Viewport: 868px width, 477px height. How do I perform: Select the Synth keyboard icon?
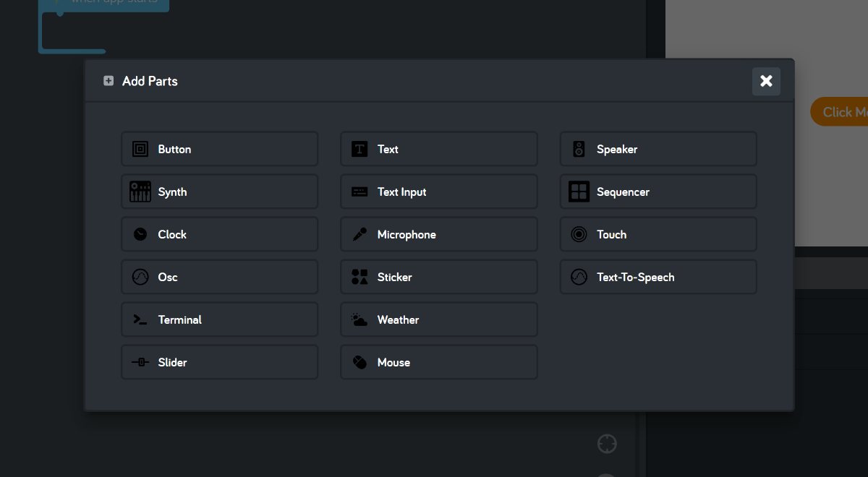(140, 192)
